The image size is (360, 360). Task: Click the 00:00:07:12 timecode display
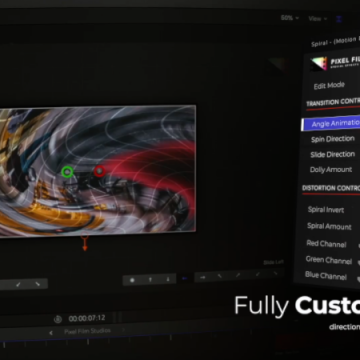tap(87, 319)
